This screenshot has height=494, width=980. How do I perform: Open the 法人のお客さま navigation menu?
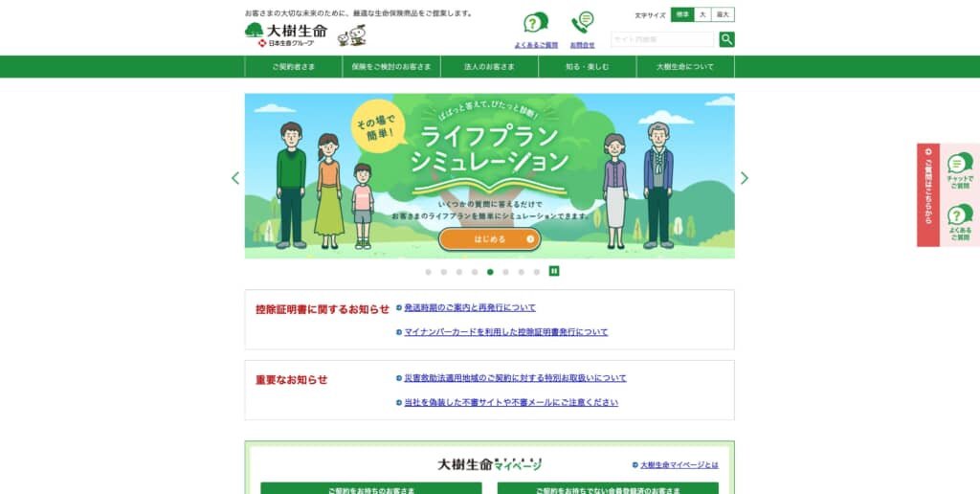click(489, 66)
